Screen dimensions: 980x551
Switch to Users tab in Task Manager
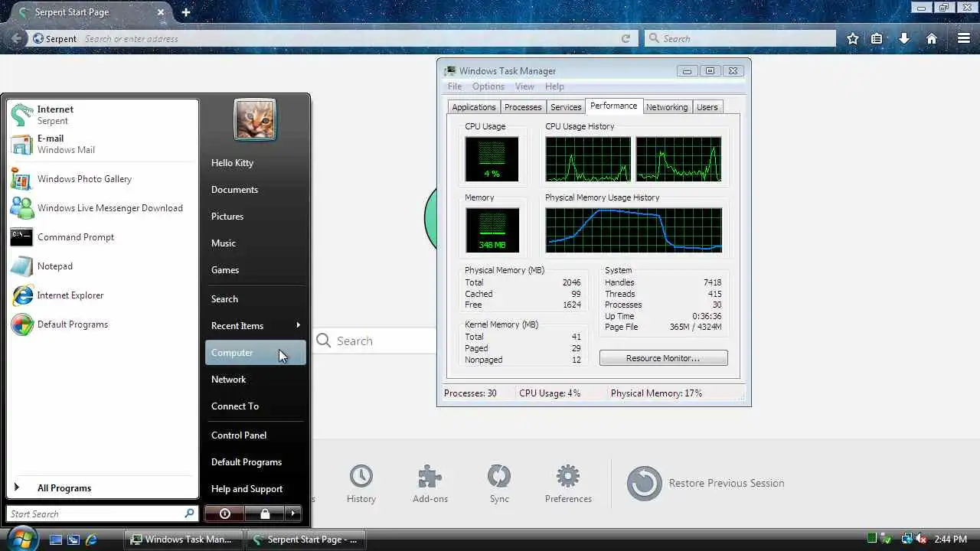pyautogui.click(x=707, y=107)
